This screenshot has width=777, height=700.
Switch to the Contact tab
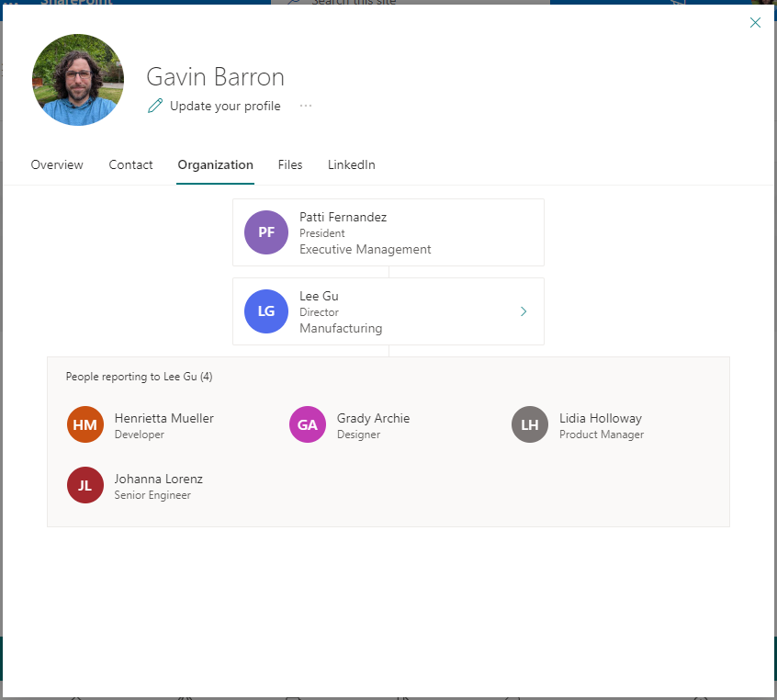(130, 164)
